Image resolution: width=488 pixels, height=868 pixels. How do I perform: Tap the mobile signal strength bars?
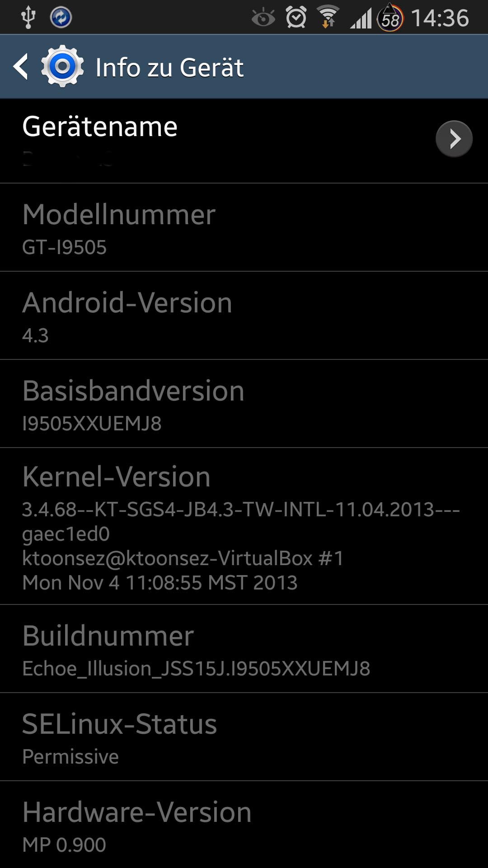(361, 19)
